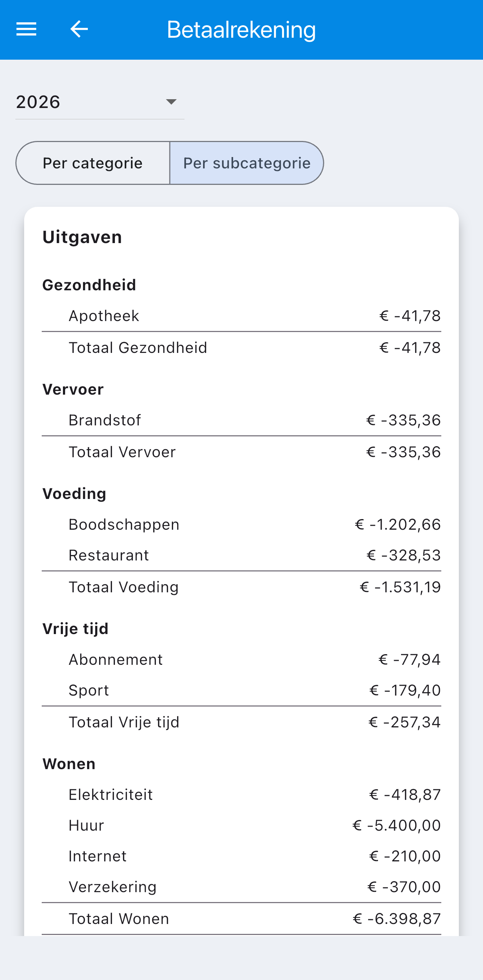Image resolution: width=483 pixels, height=980 pixels.
Task: Open the 2026 year dropdown arrow
Action: click(171, 101)
